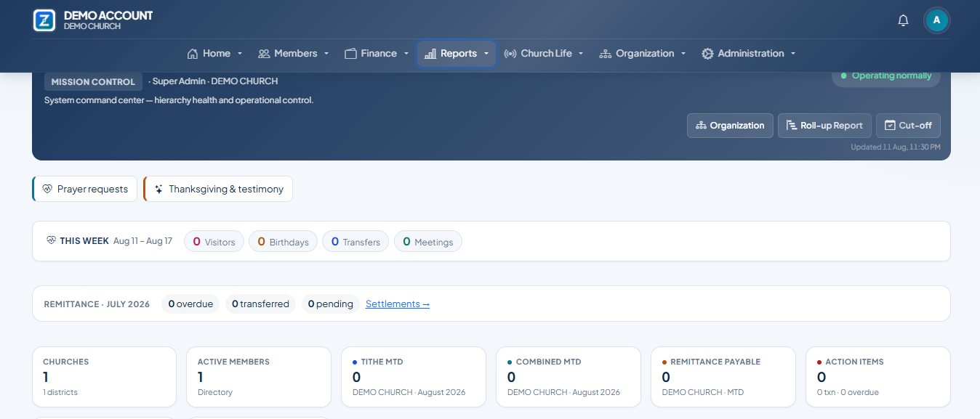The width and height of the screenshot is (980, 419).
Task: Open the Finance menu
Action: click(x=377, y=54)
